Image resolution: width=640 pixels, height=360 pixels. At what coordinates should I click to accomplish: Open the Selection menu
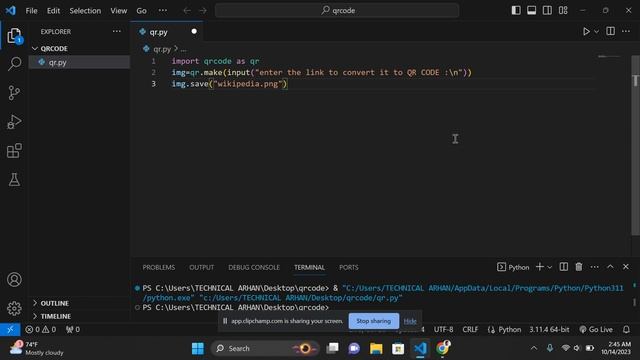point(85,11)
